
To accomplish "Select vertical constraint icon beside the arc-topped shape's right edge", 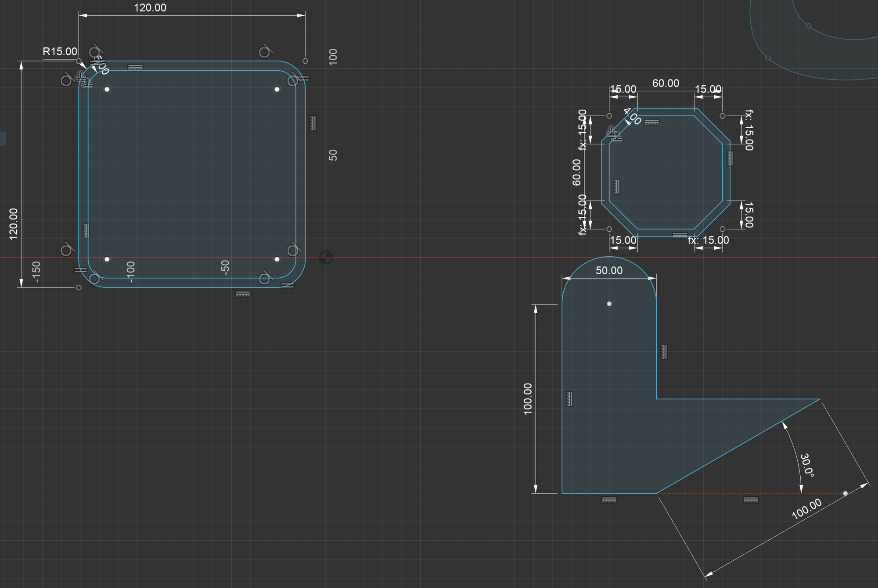I will (x=664, y=351).
